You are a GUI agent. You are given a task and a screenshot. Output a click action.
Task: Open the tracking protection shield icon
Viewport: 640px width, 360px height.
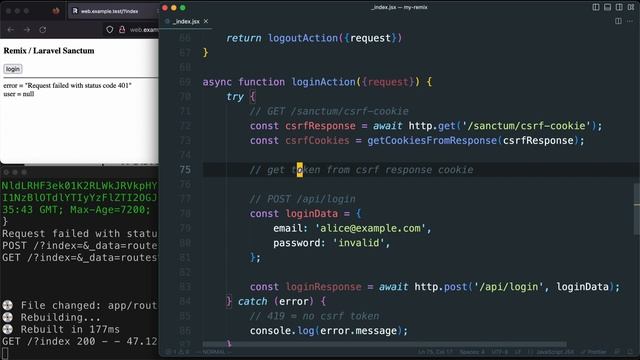[109, 30]
